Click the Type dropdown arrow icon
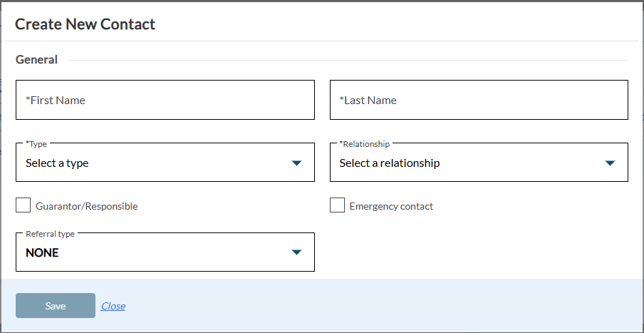The image size is (644, 333). pos(297,163)
